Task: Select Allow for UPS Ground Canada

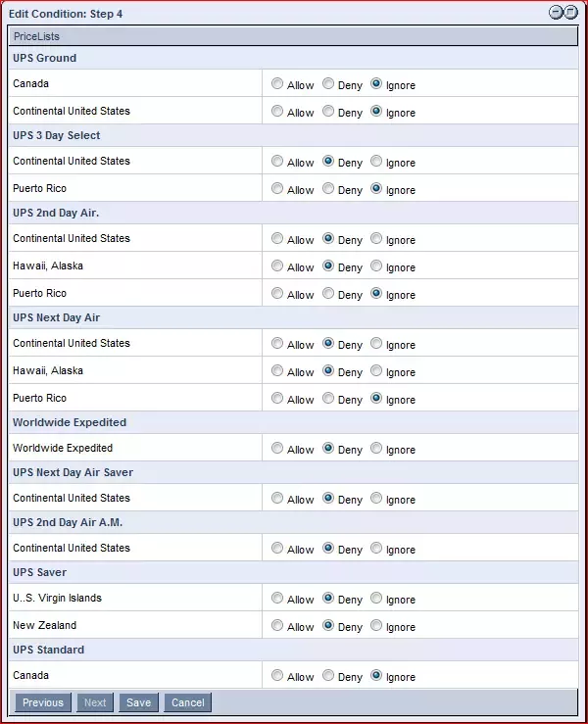Action: pos(277,83)
